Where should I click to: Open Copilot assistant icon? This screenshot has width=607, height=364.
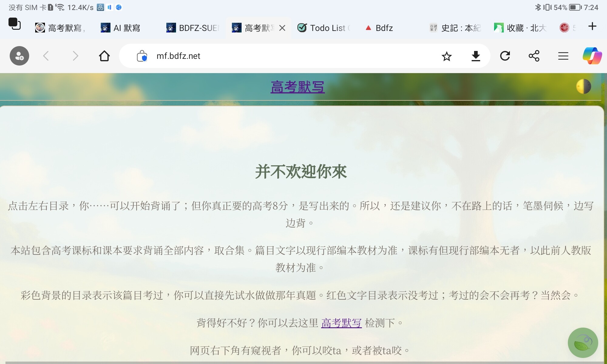pos(592,56)
